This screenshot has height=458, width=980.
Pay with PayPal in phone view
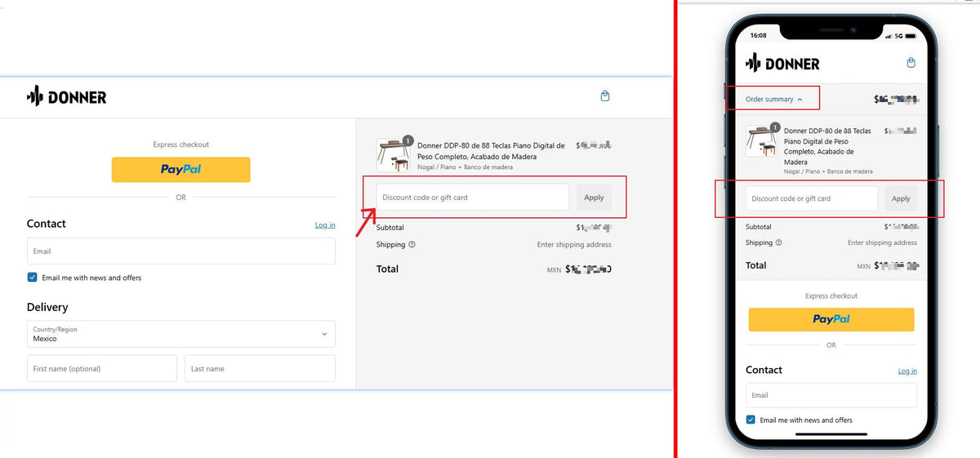tap(831, 319)
